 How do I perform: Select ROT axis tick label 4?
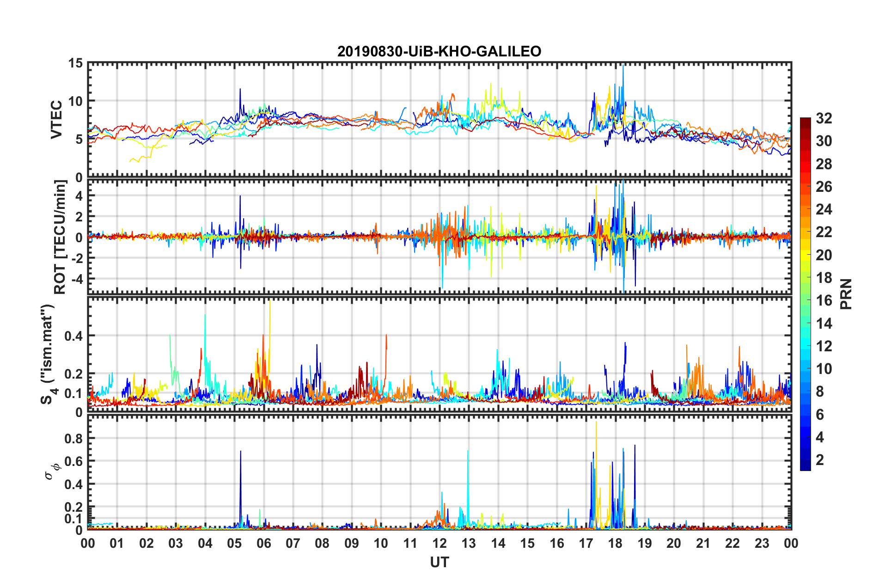coord(79,196)
